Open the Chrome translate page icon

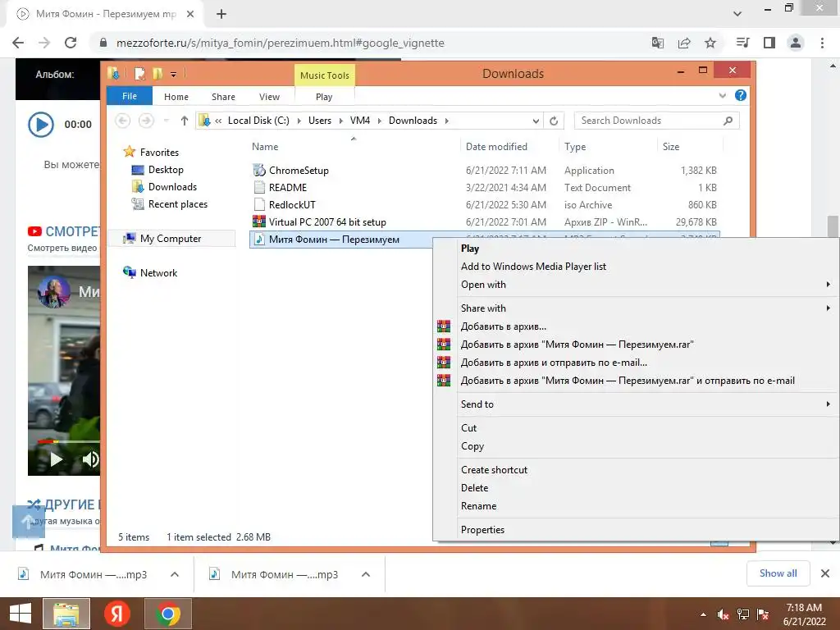657,43
